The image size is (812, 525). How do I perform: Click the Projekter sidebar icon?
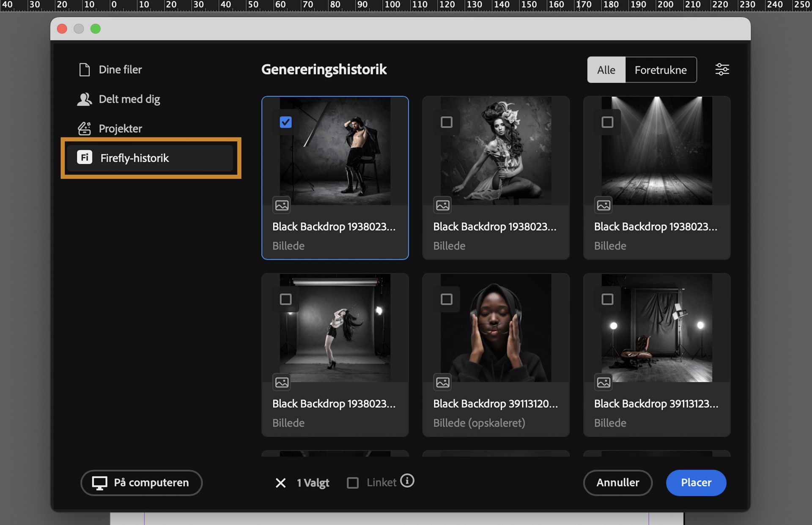coord(85,129)
